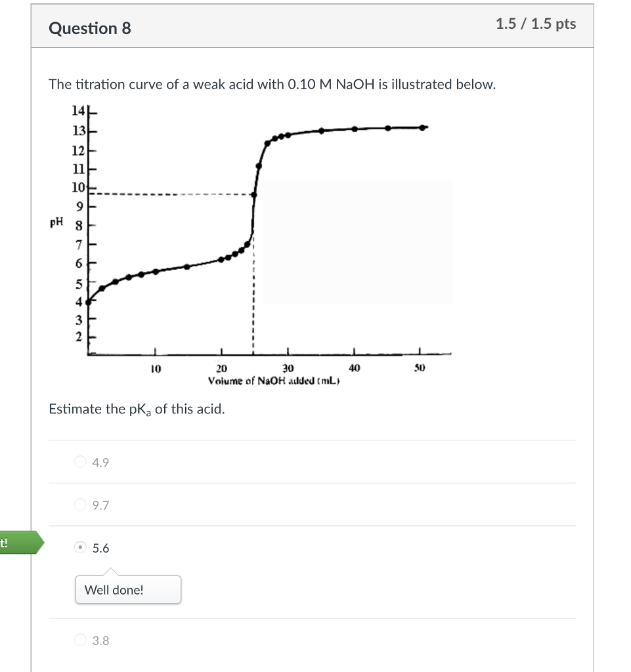The image size is (631, 672).
Task: Click the 3.8 answer label text
Action: [100, 640]
